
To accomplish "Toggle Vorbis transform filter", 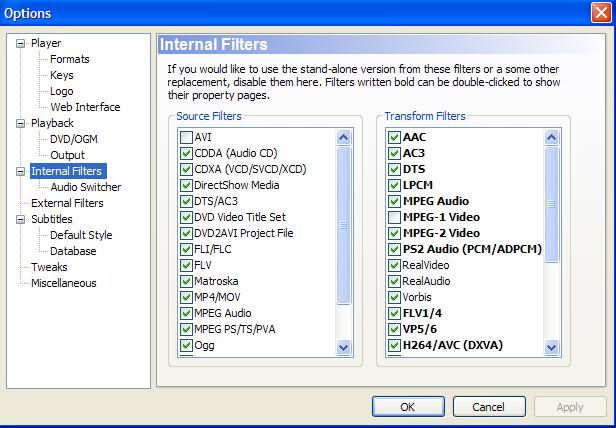I will click(x=394, y=297).
